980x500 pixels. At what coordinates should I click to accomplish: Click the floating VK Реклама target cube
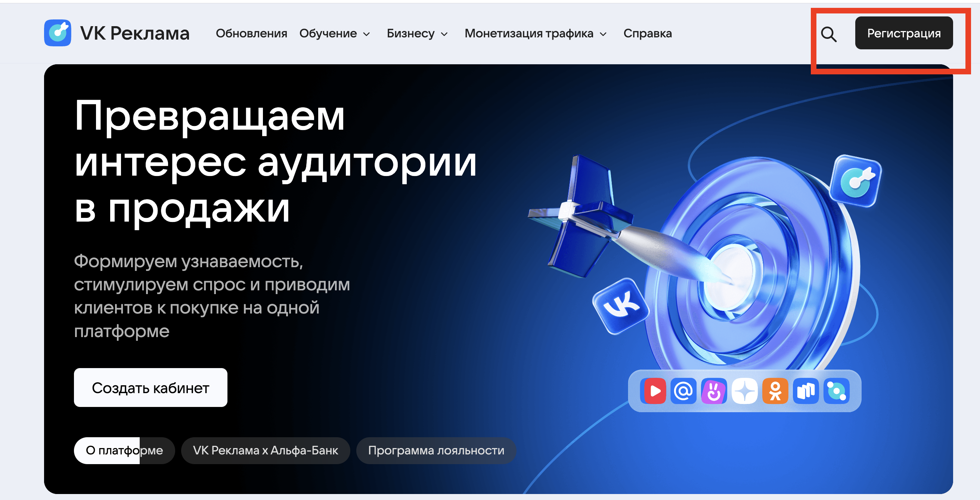(856, 181)
